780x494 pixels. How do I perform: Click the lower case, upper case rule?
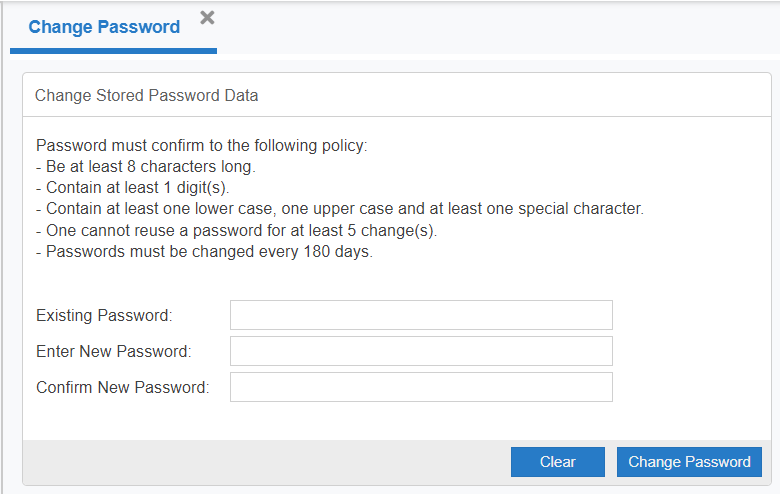click(339, 208)
